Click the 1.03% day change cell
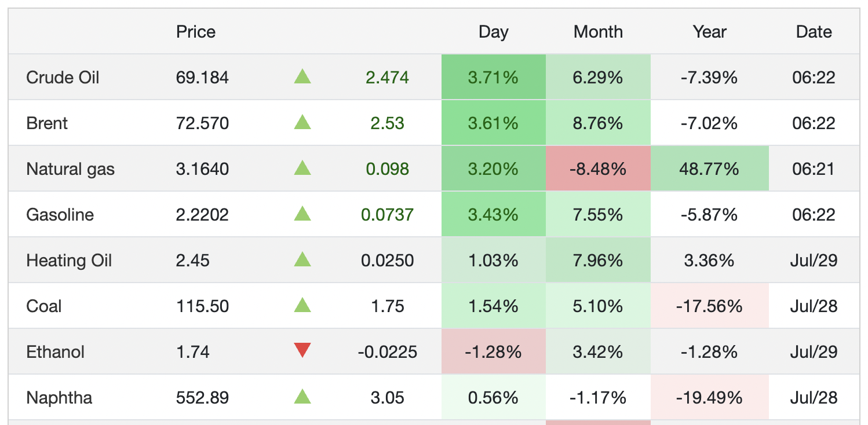 point(494,260)
